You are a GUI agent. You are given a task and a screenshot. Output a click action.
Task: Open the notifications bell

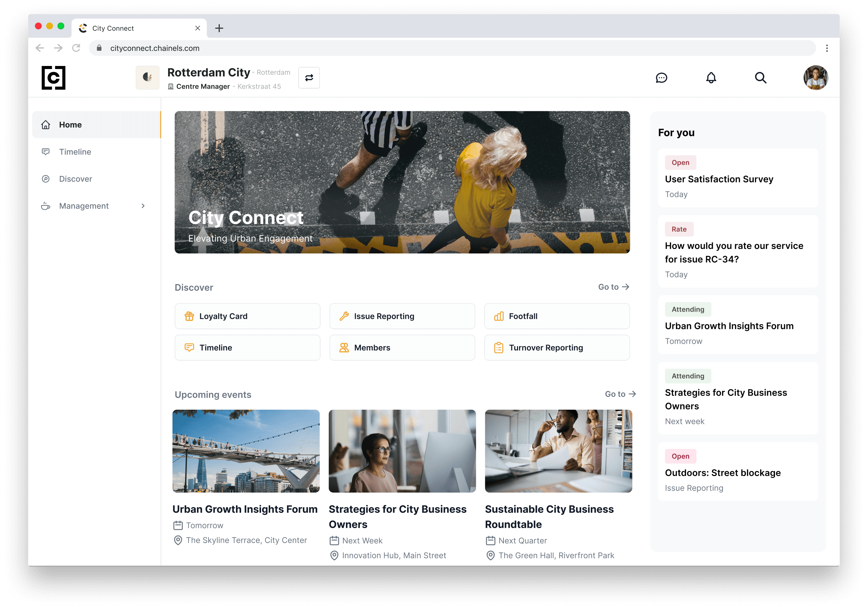pos(711,77)
